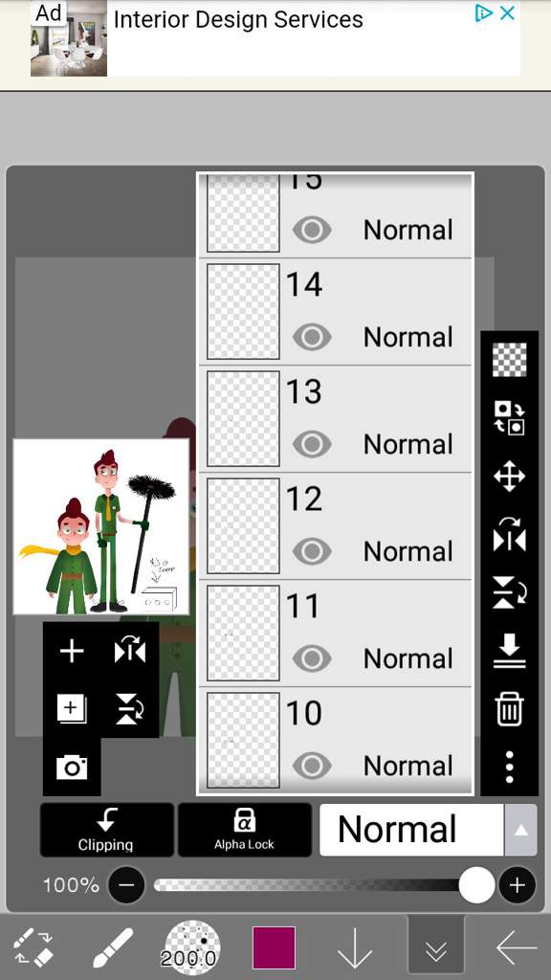Toggle visibility of layer 12
This screenshot has height=980, width=551.
(312, 551)
